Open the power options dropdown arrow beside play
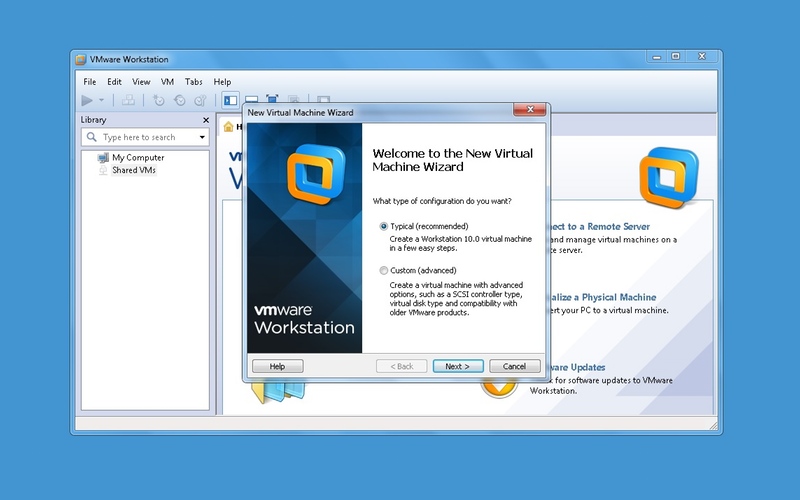The width and height of the screenshot is (800, 500). point(102,101)
